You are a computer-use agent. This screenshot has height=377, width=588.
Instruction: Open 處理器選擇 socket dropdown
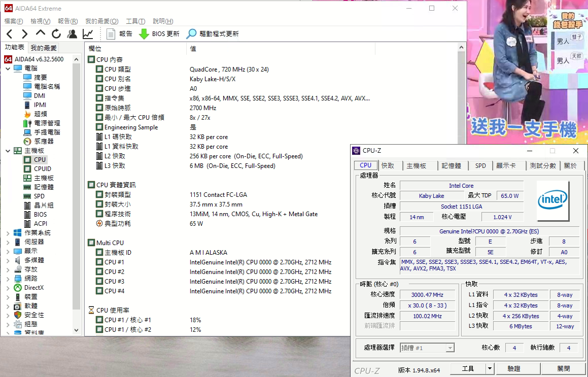click(x=427, y=348)
